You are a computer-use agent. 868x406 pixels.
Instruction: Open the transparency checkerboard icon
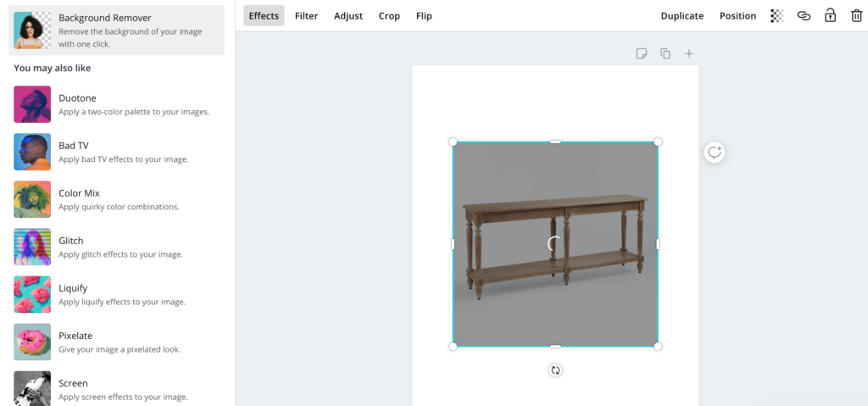777,16
